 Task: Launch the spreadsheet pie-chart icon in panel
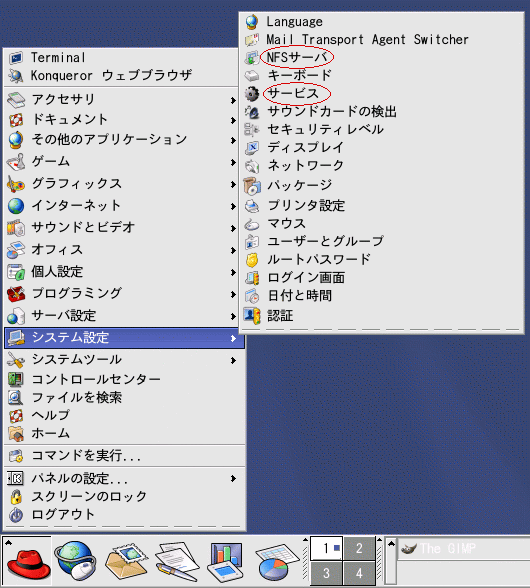[x=276, y=562]
